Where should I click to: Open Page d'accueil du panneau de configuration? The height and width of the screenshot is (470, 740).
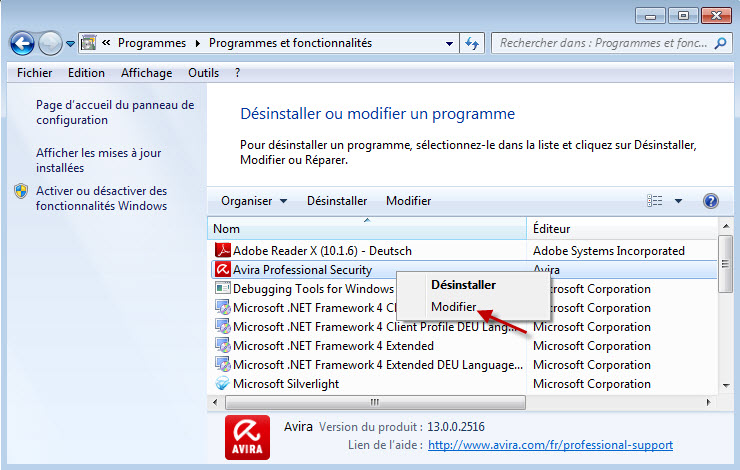click(115, 112)
